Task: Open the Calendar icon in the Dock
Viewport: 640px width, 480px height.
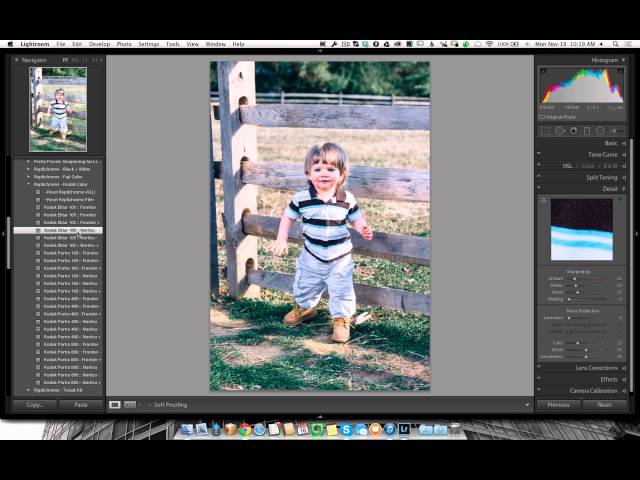Action: tap(303, 429)
